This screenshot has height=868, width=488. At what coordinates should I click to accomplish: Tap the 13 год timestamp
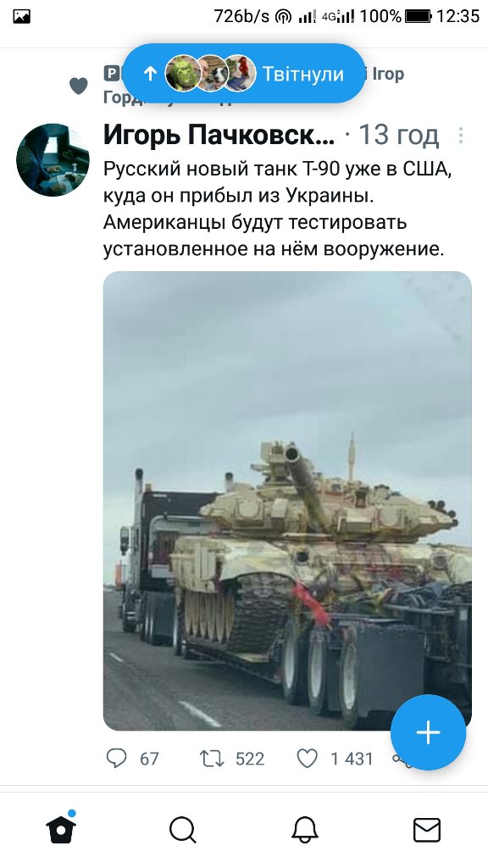(x=398, y=135)
